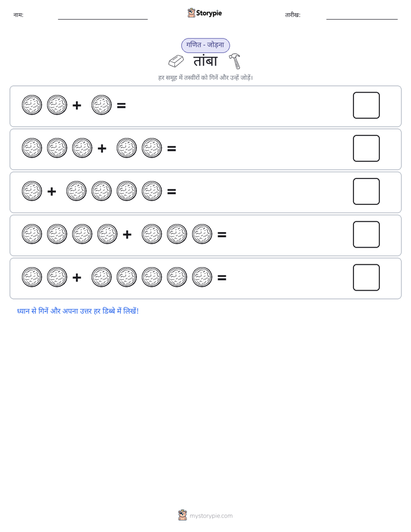Click the last coin in the fifth row
The width and height of the screenshot is (411, 532).
(202, 277)
